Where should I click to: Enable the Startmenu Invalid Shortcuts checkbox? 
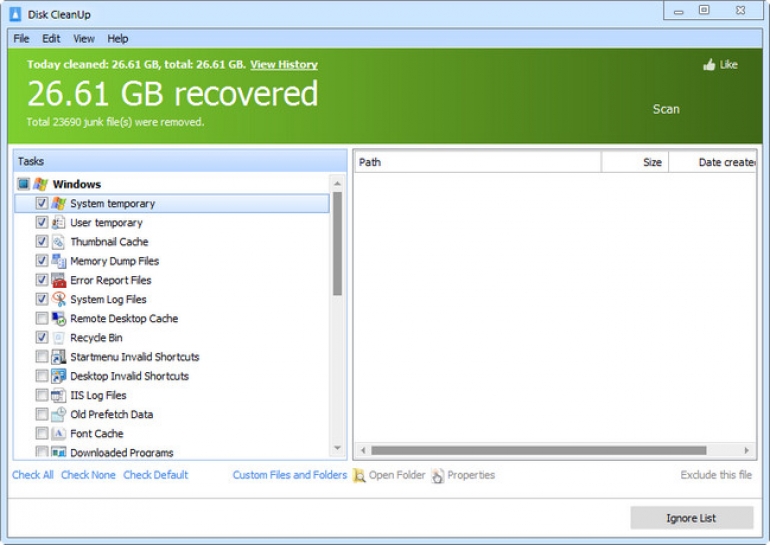point(41,356)
